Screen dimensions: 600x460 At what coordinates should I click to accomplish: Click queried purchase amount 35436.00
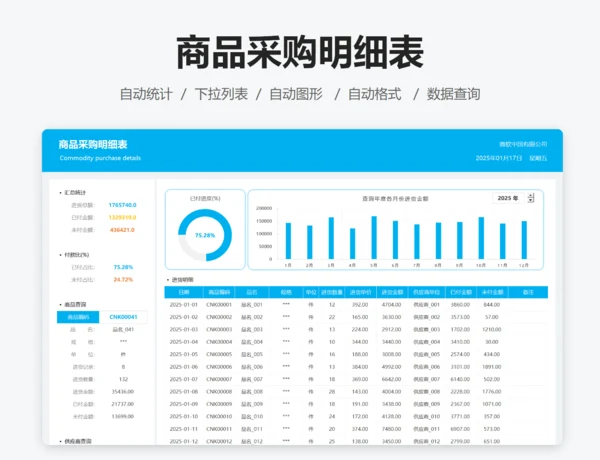click(x=123, y=391)
